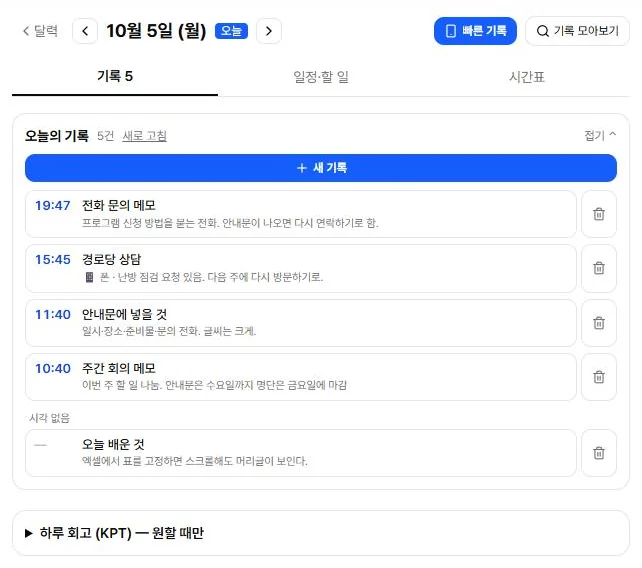The height and width of the screenshot is (568, 642).
Task: Delete the 오늘 배운 것 record
Action: point(599,453)
